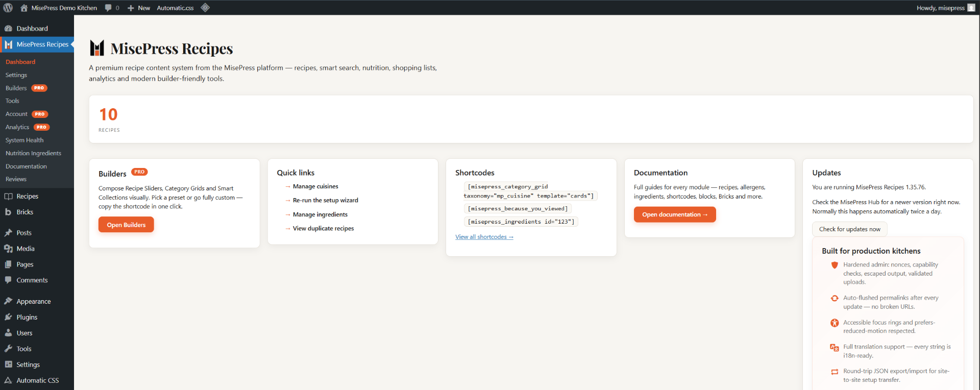Open Documentation in the sidebar submenu
Viewport: 980px width, 390px height.
tap(26, 166)
